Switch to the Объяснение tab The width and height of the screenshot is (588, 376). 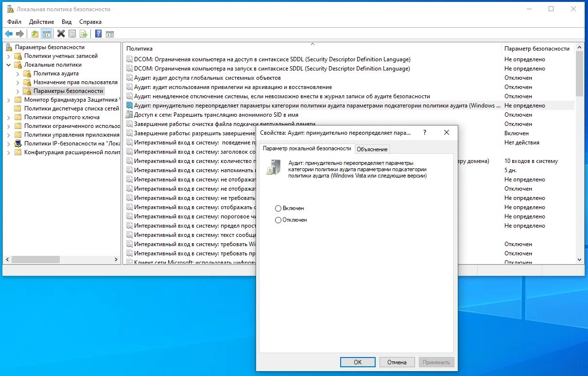pos(372,149)
